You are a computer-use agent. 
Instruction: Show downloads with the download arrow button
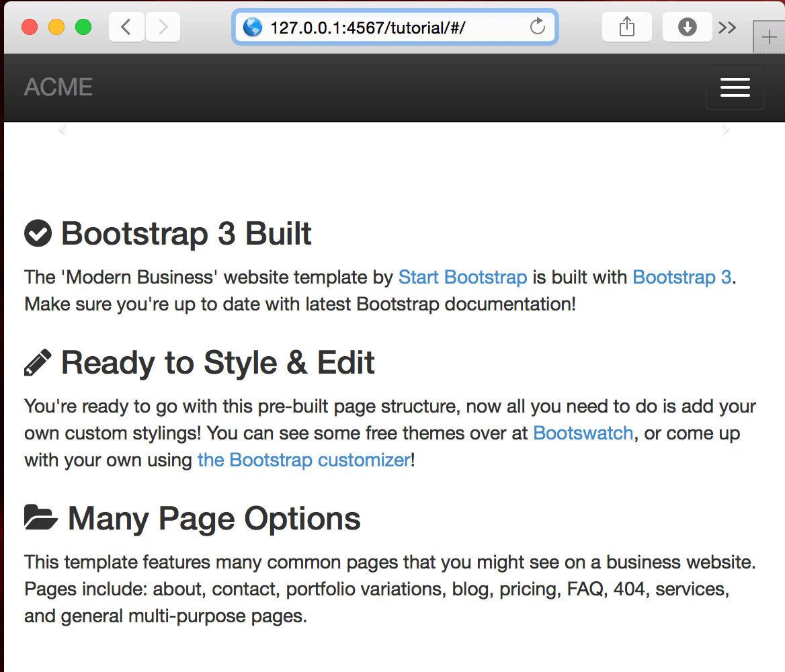[688, 27]
